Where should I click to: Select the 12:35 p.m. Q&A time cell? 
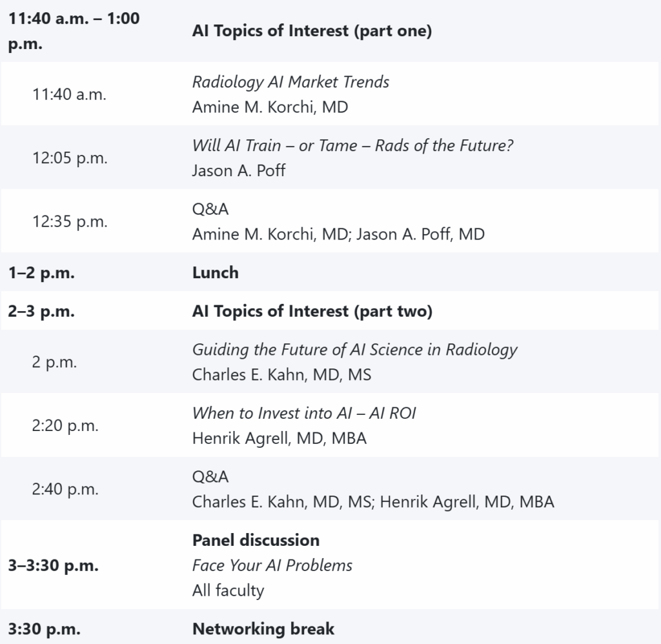tap(70, 221)
